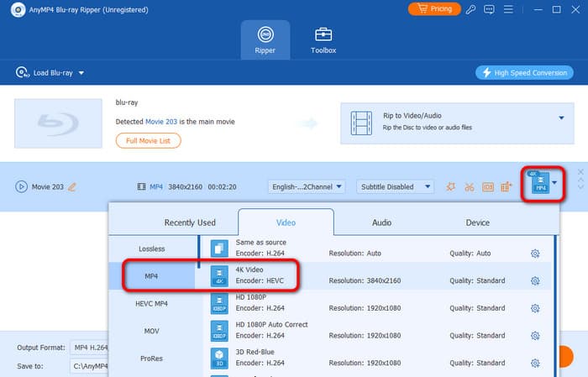Switch to Recently Used tab
588x377 pixels.
point(190,223)
